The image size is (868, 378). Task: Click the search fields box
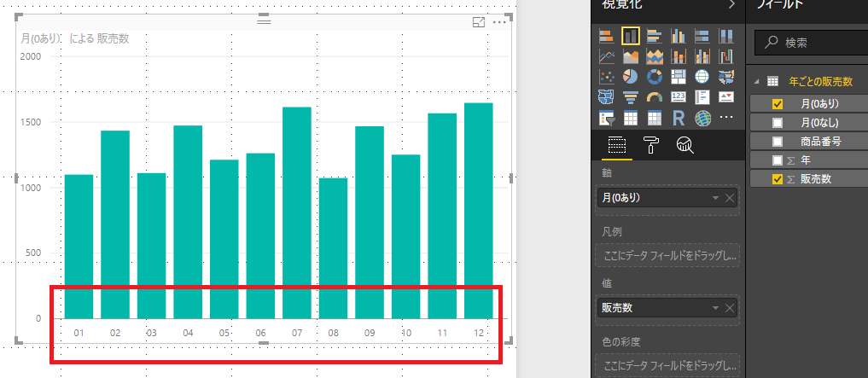pos(812,42)
